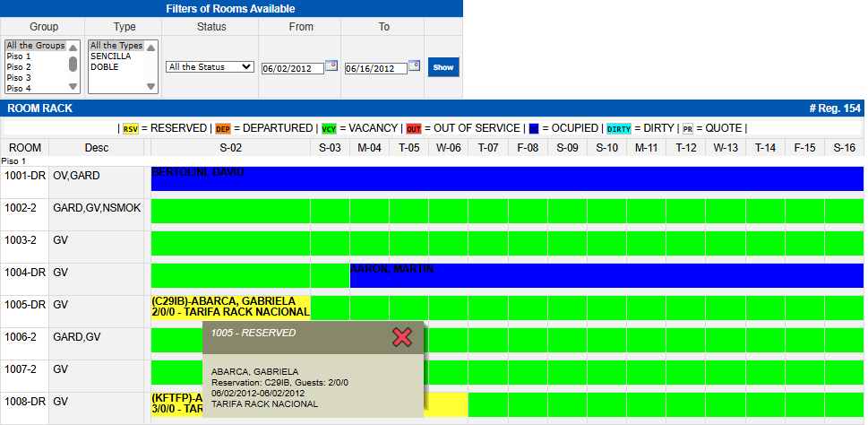868x425 pixels.
Task: Expand the All the Status dropdown
Action: 211,66
